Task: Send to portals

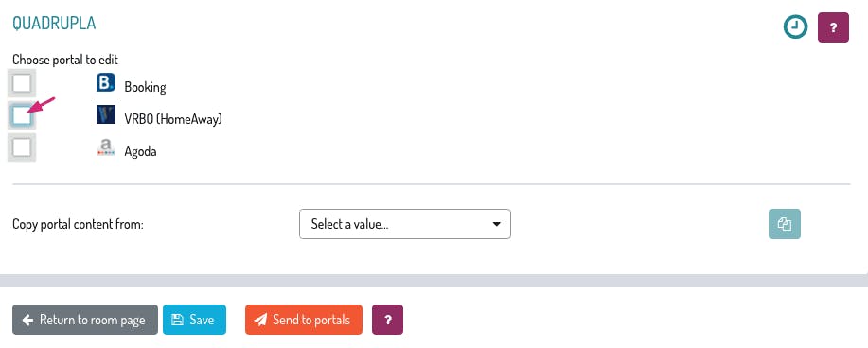Action: click(x=303, y=320)
